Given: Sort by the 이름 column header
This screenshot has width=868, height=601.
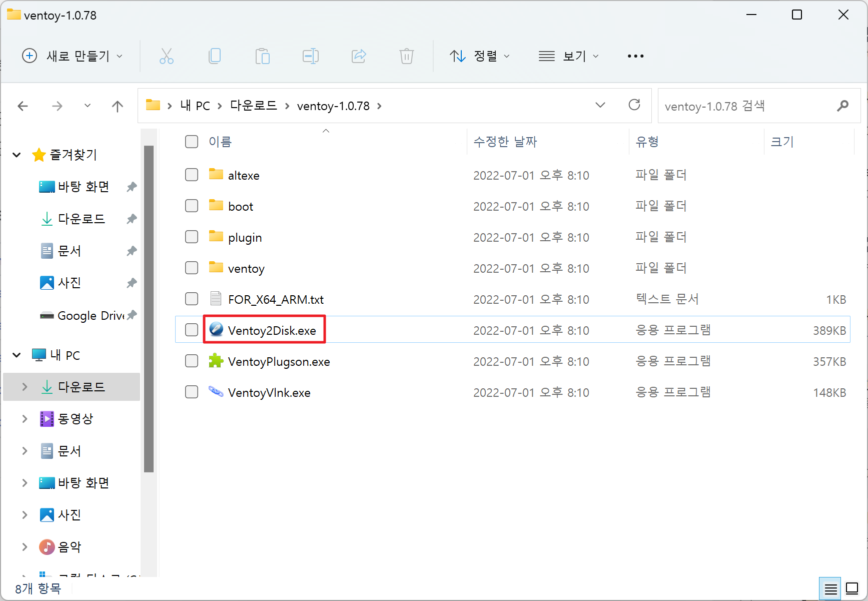Looking at the screenshot, I should point(220,142).
